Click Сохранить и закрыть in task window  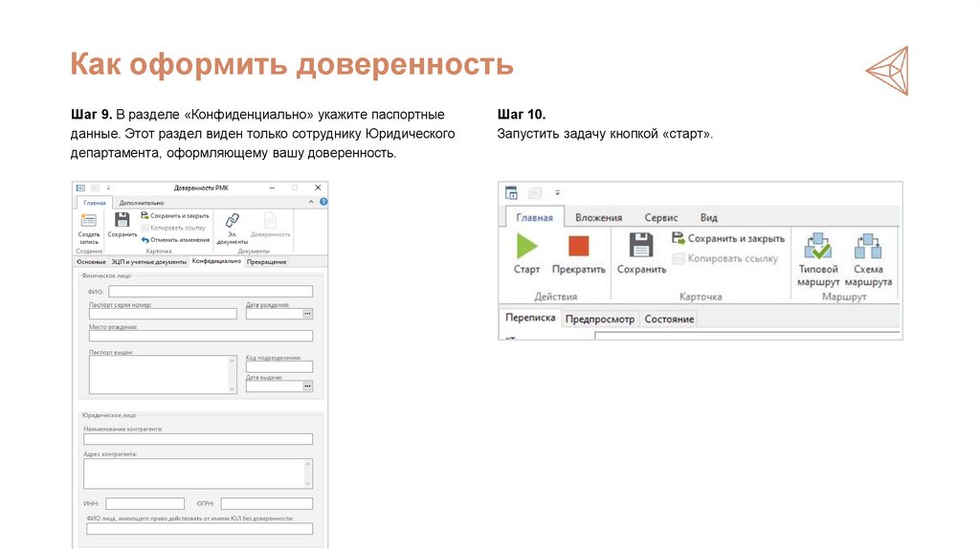tap(728, 238)
